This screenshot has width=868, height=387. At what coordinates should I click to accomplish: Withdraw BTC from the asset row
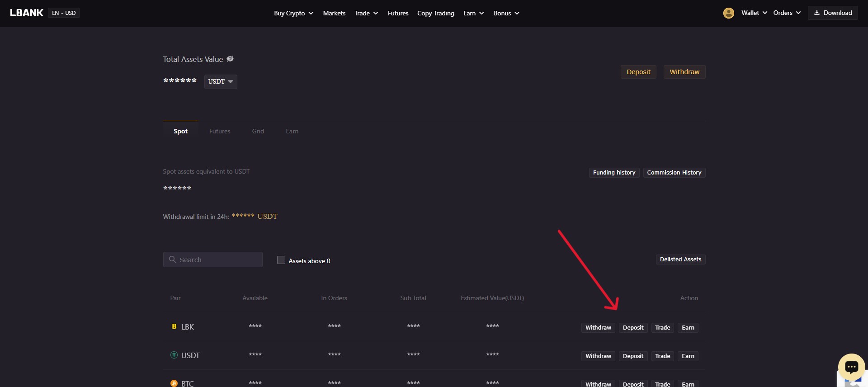point(598,383)
